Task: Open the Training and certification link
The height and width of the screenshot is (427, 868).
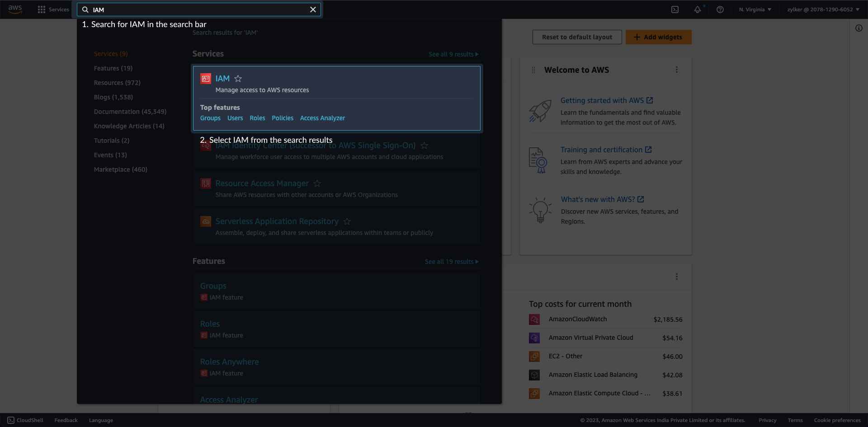Action: pos(602,149)
